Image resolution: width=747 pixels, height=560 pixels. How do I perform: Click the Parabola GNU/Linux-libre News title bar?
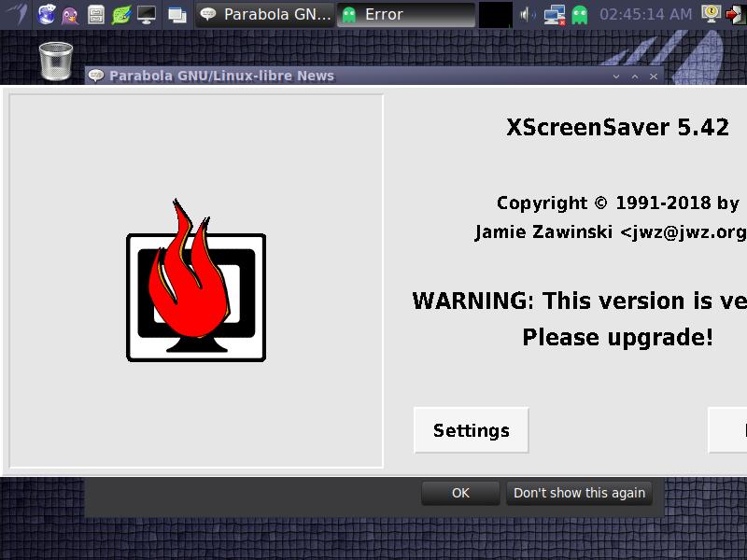pyautogui.click(x=374, y=76)
